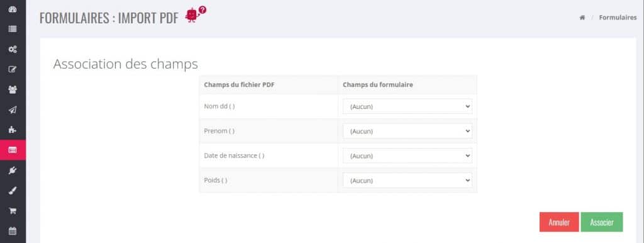The width and height of the screenshot is (644, 243).
Task: Click the edit pencil icon in sidebar
Action: (x=13, y=69)
